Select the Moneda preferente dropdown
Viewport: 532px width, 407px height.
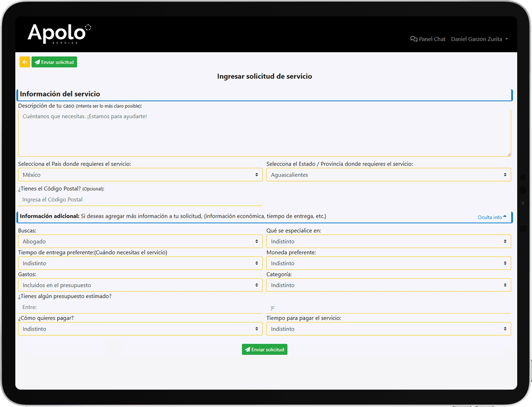pyautogui.click(x=388, y=263)
